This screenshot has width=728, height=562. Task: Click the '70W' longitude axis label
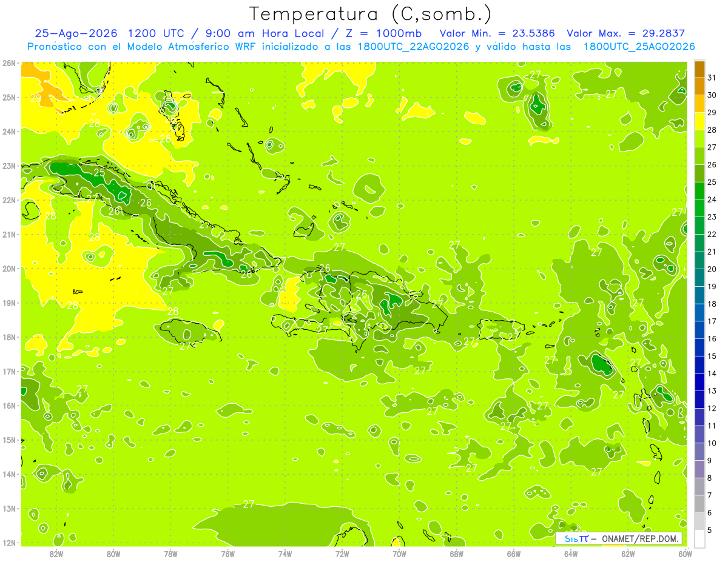point(399,553)
